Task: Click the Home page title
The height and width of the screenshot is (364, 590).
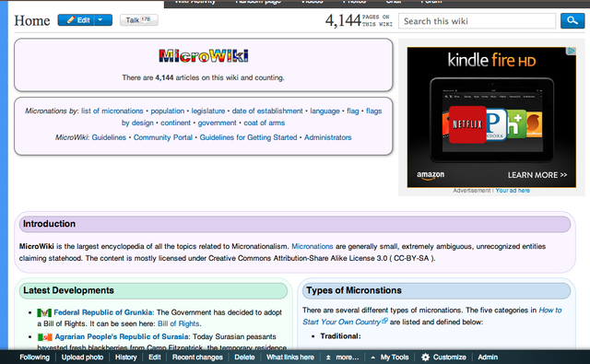Action: (x=32, y=20)
